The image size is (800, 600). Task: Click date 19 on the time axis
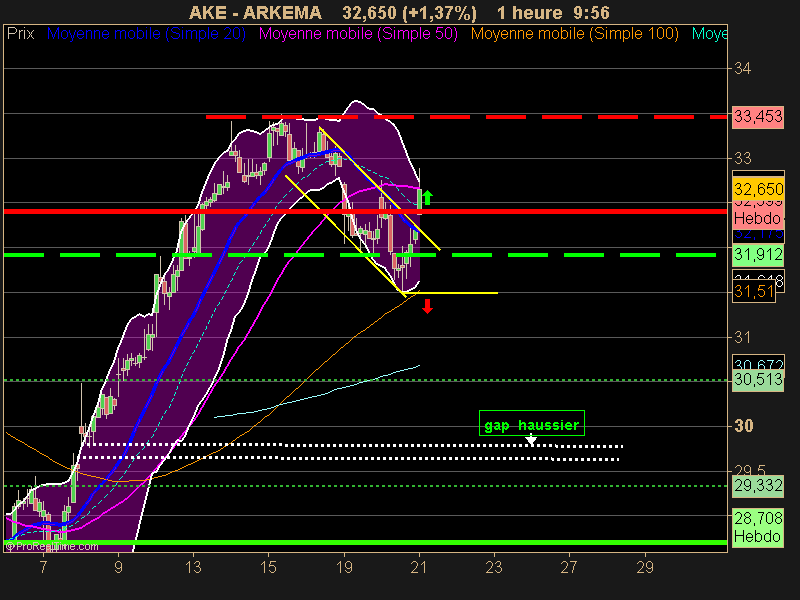[344, 567]
